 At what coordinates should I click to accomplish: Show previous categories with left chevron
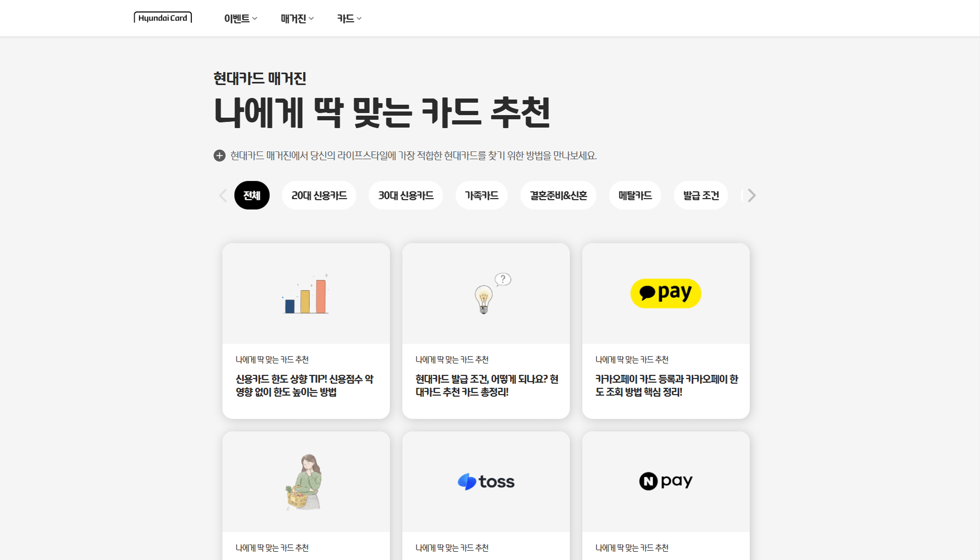point(223,195)
